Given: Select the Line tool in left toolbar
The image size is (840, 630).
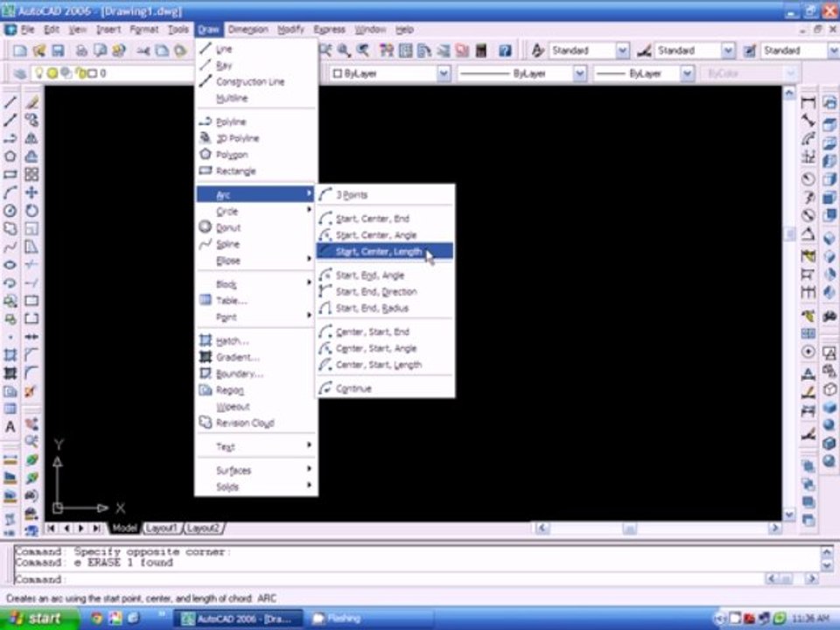Looking at the screenshot, I should pos(10,101).
